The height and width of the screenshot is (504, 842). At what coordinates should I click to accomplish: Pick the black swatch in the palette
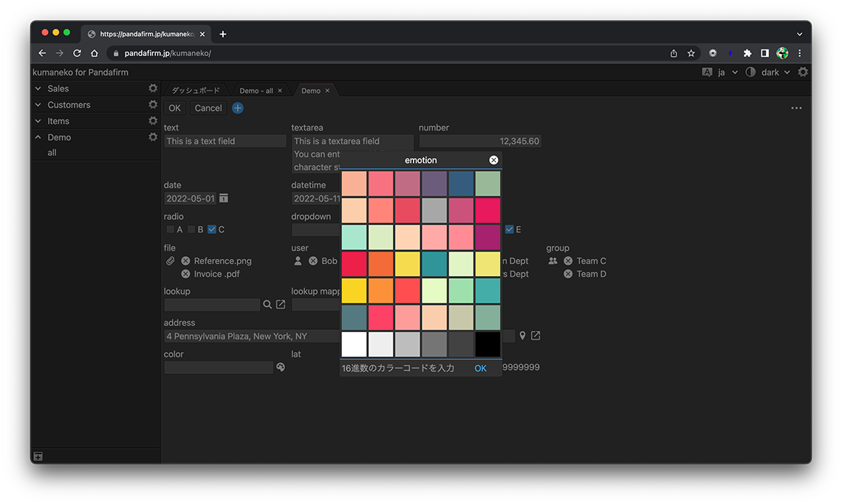(487, 344)
